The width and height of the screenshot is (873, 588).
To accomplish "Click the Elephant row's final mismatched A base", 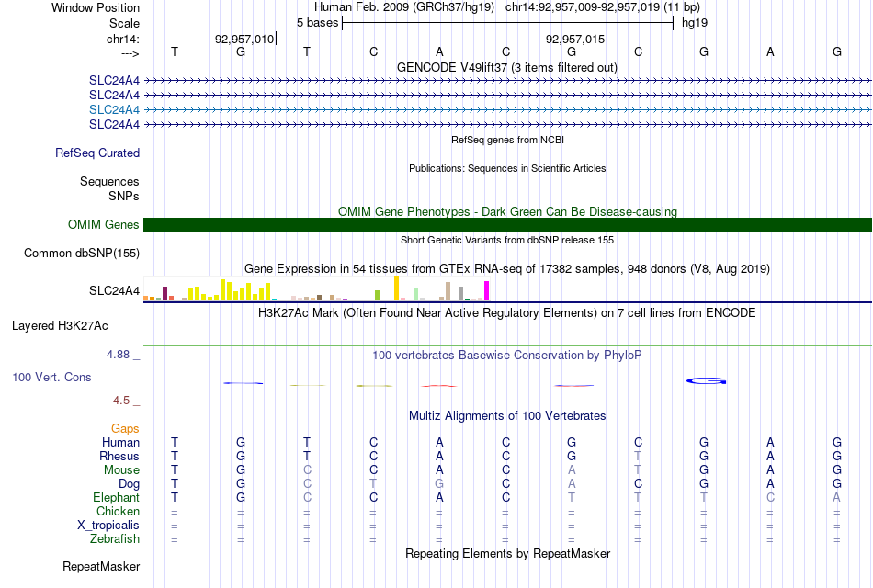I will [x=836, y=497].
